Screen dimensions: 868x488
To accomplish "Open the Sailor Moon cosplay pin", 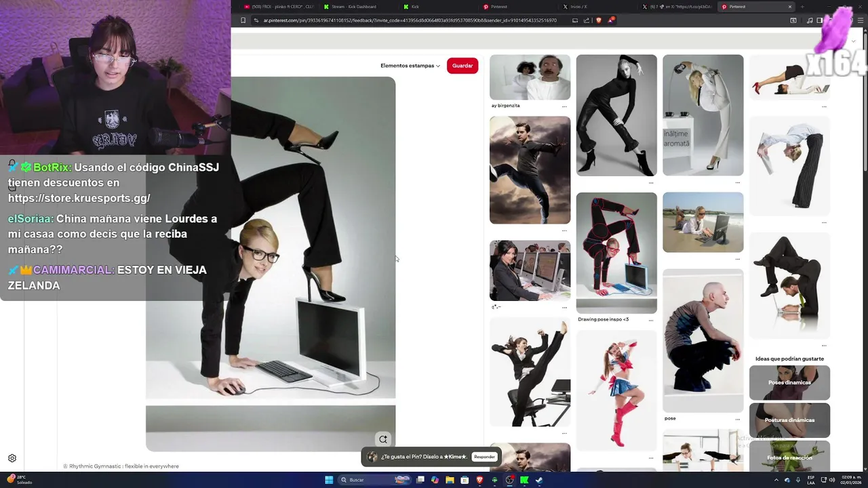I will click(616, 390).
